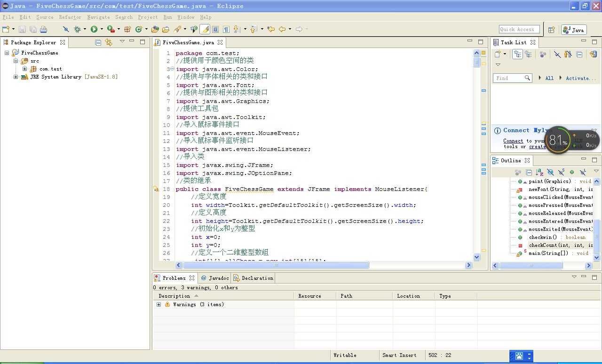Open the Debug button dropdown arrow
This screenshot has height=364, width=602.
(x=85, y=29)
